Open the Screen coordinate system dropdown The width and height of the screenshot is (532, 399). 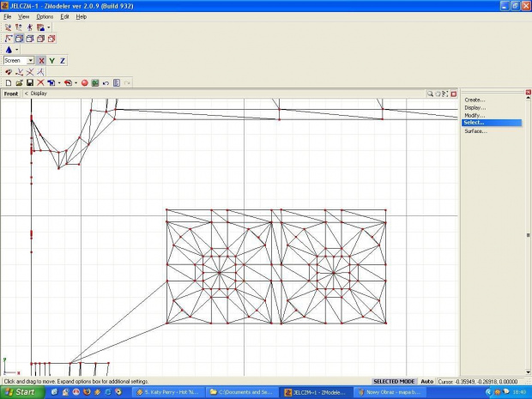pyautogui.click(x=30, y=61)
